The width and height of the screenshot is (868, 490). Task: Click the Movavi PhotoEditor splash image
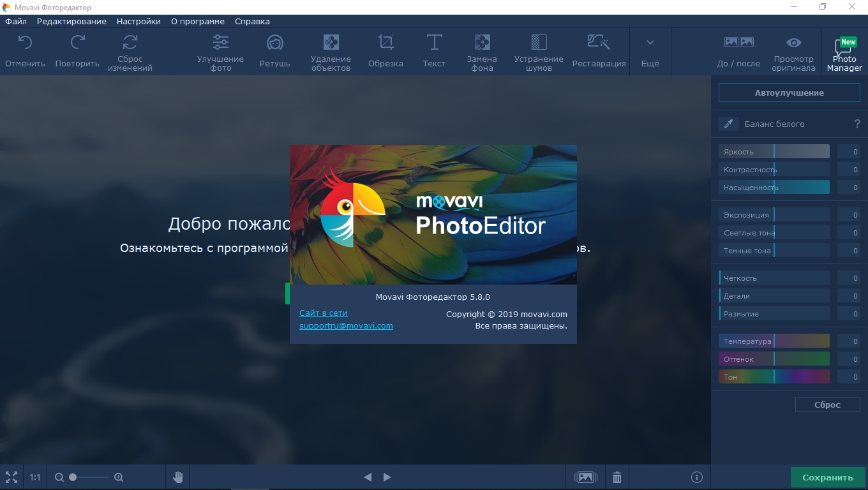(x=433, y=214)
